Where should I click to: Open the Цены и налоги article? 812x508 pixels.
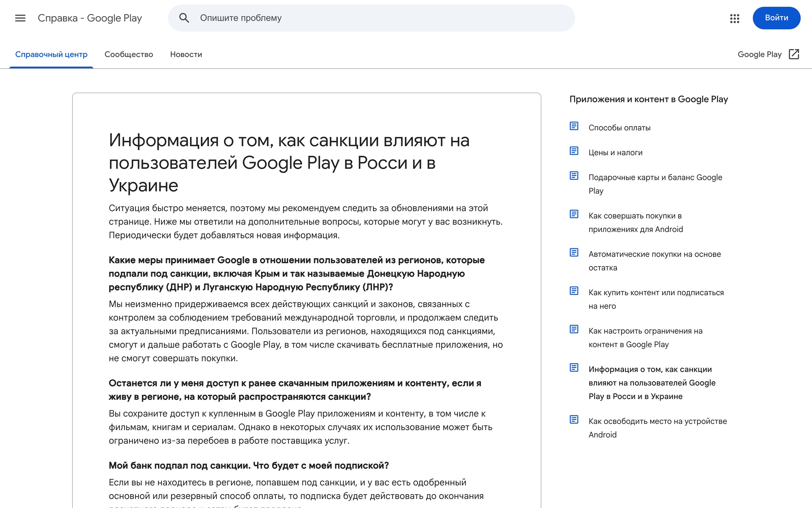pos(615,152)
